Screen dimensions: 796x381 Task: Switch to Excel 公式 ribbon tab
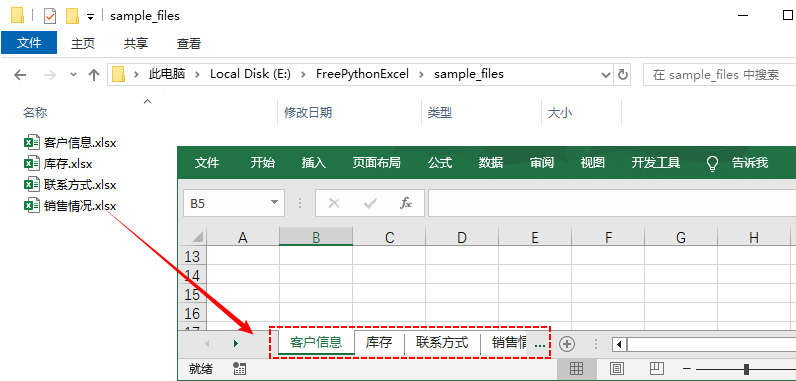[x=440, y=163]
